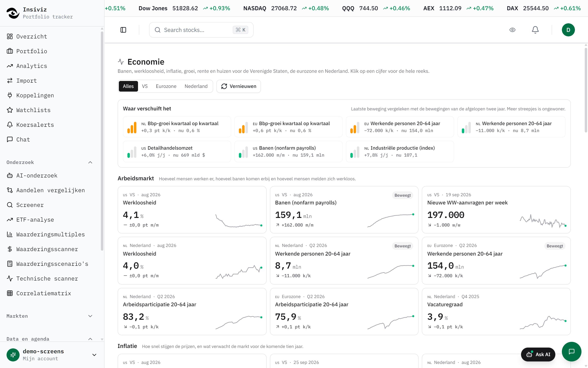
Task: Click the ETF-analyse trend icon
Action: click(x=10, y=220)
